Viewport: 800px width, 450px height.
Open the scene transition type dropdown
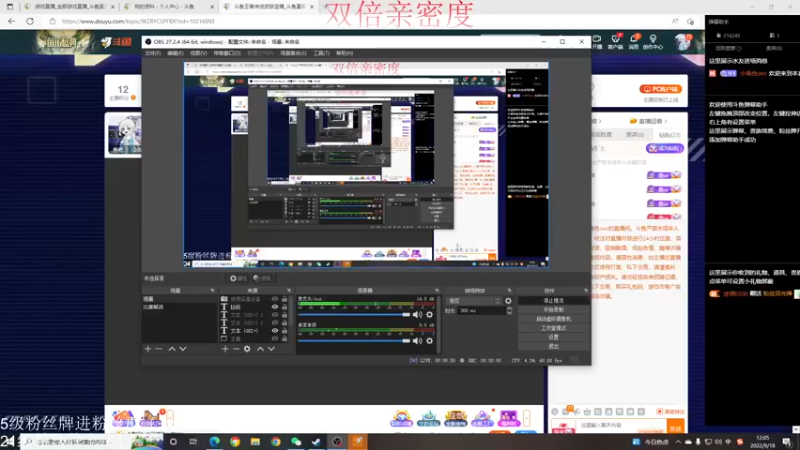coord(474,301)
